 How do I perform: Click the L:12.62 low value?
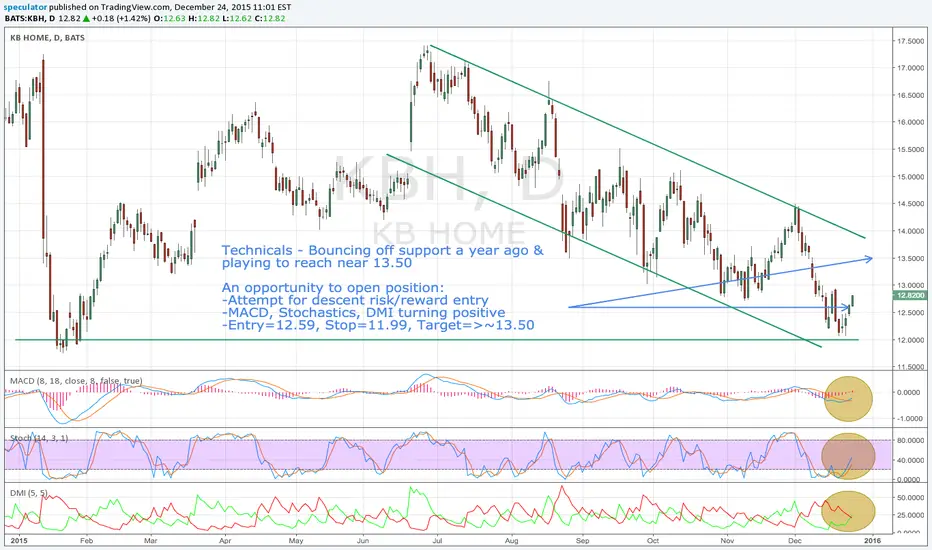236,18
